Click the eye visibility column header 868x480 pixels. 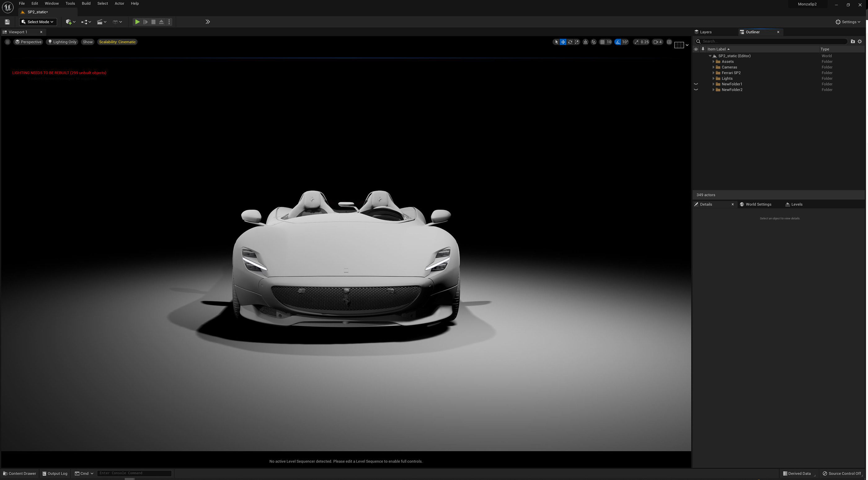coord(696,49)
